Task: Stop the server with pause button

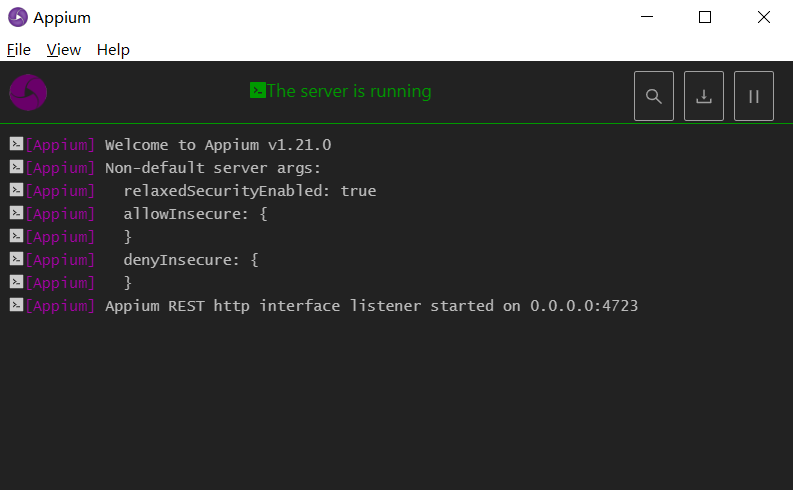Action: 754,96
